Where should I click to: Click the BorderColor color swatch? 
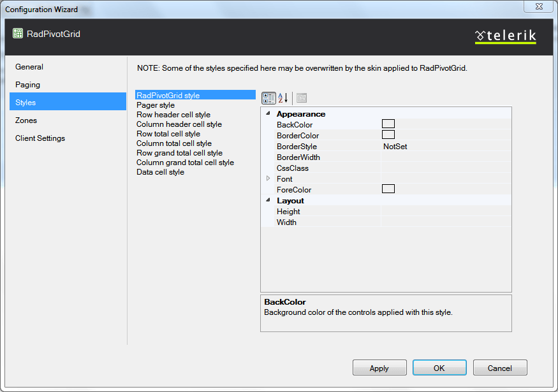pyautogui.click(x=388, y=134)
